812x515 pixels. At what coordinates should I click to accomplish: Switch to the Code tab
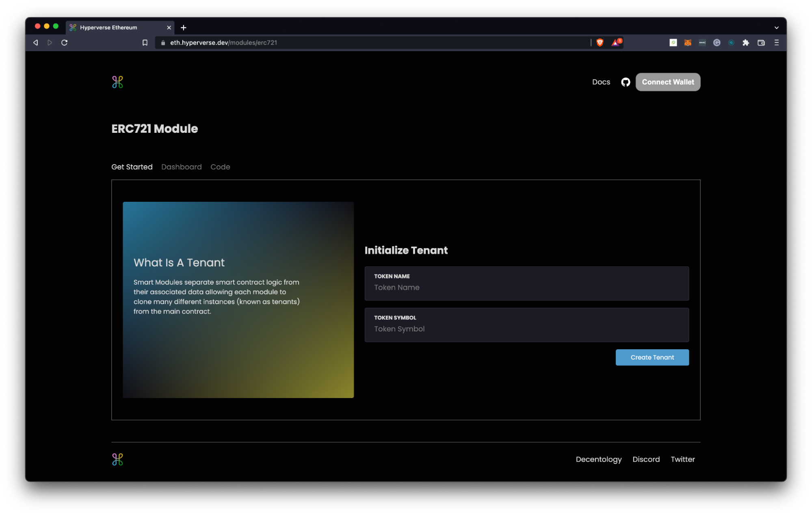coord(220,167)
